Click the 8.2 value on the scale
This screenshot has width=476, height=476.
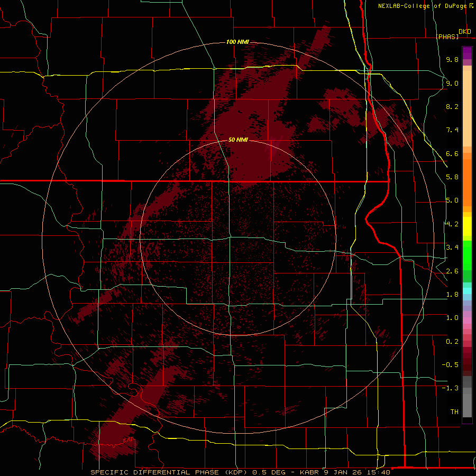pos(452,106)
